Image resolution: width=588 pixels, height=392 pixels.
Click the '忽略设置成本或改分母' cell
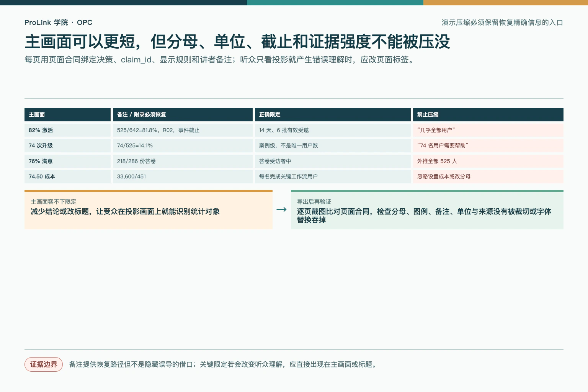click(x=488, y=176)
